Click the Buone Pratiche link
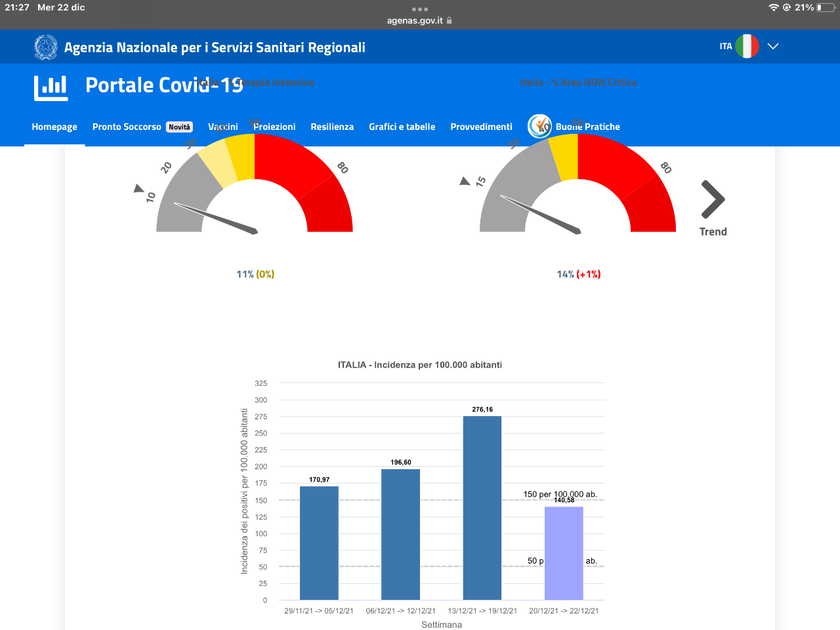Viewport: 840px width, 630px height. pos(587,127)
